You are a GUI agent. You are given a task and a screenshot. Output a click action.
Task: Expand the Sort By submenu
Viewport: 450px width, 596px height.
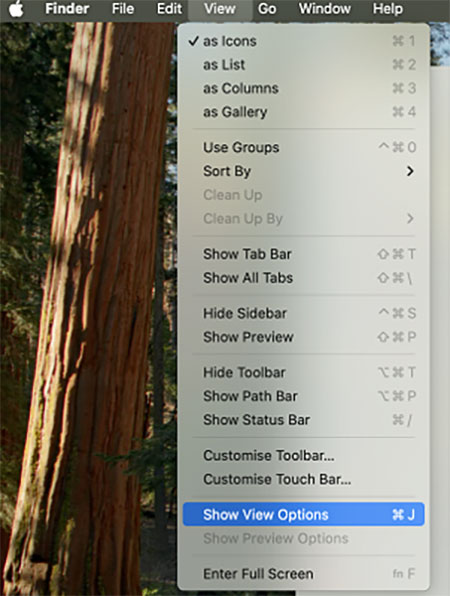[303, 171]
